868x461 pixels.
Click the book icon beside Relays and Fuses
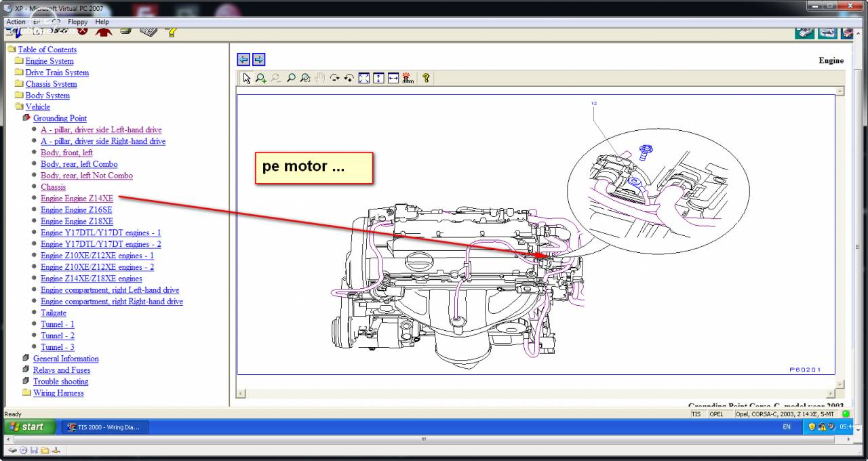26,370
